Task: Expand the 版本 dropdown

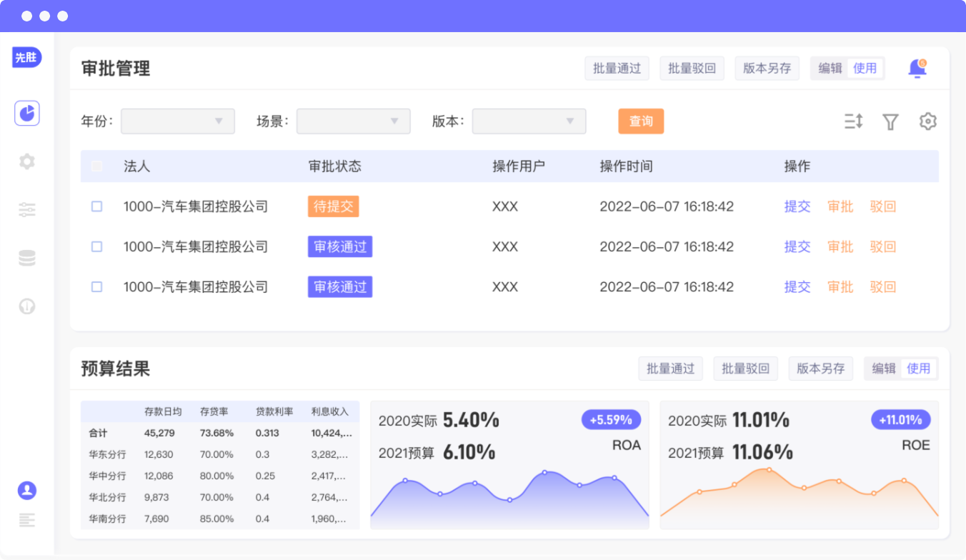Action: 529,121
